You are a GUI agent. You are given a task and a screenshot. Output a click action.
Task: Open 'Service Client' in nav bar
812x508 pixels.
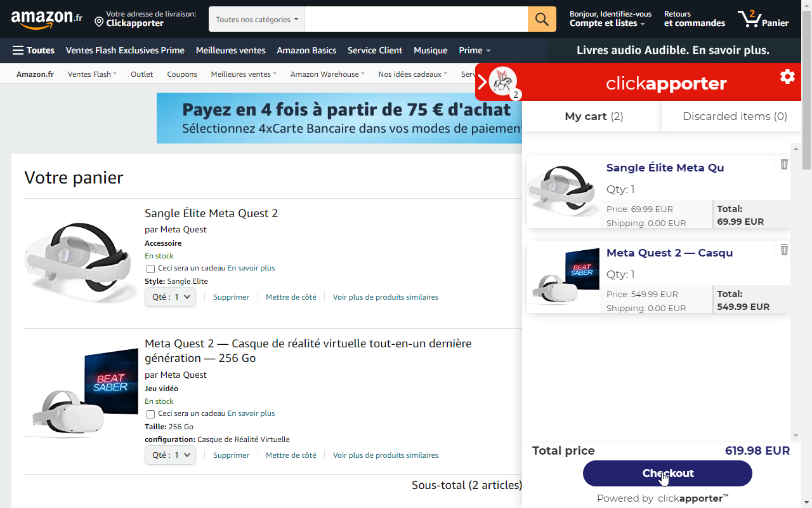click(375, 50)
